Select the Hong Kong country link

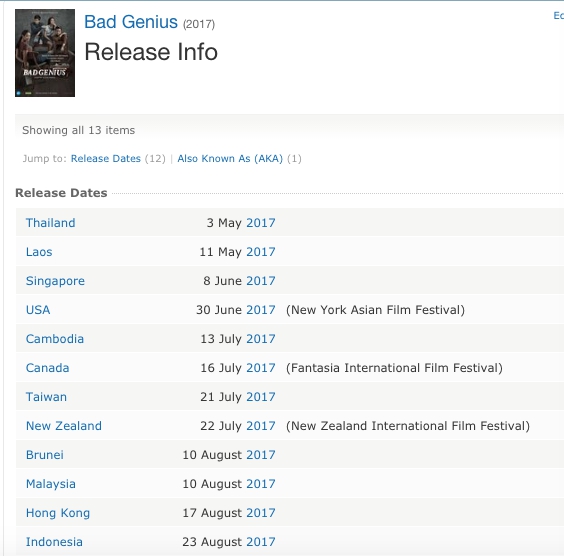(58, 513)
